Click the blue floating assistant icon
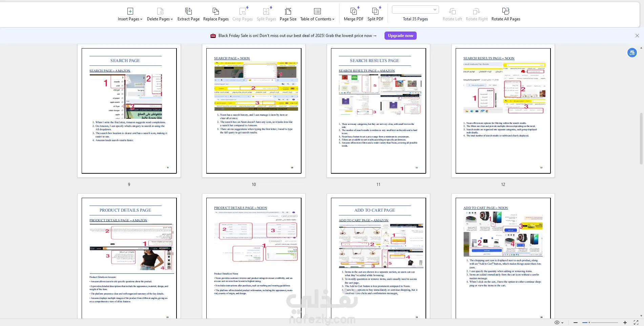 [x=632, y=53]
